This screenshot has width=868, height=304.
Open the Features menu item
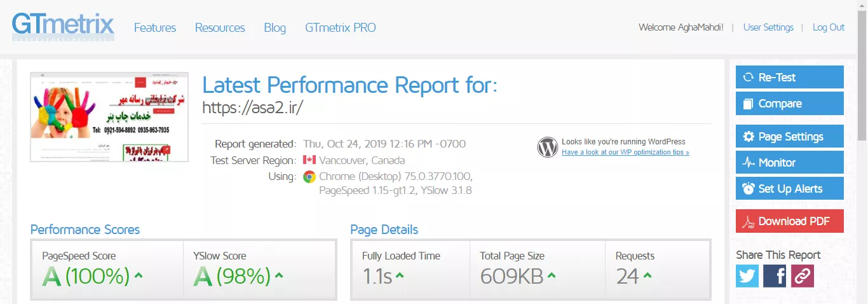coord(155,27)
